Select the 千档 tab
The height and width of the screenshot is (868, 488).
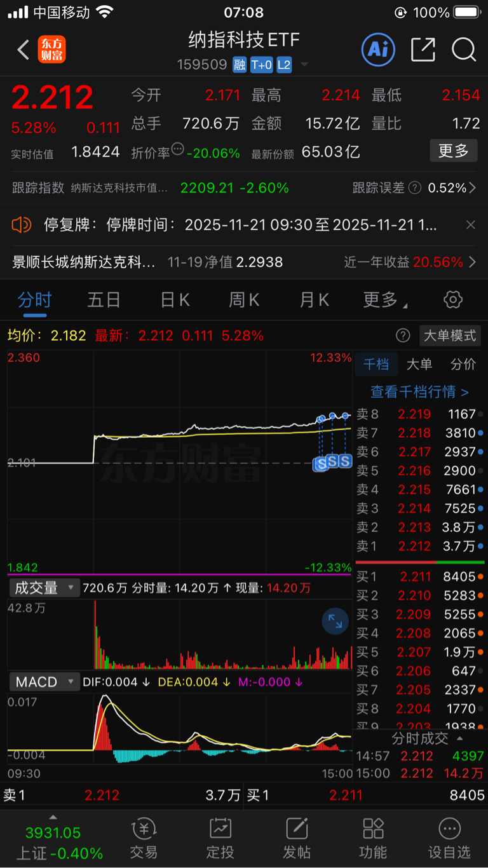(376, 364)
